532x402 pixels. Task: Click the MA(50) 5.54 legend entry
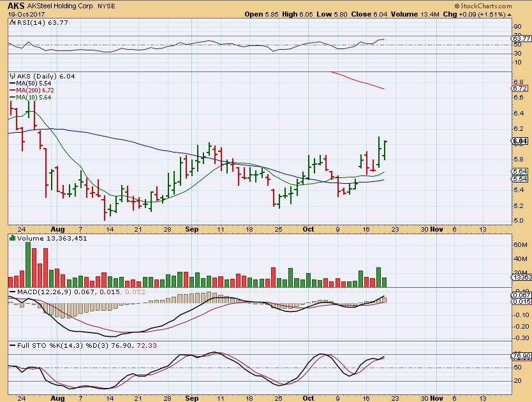click(31, 83)
